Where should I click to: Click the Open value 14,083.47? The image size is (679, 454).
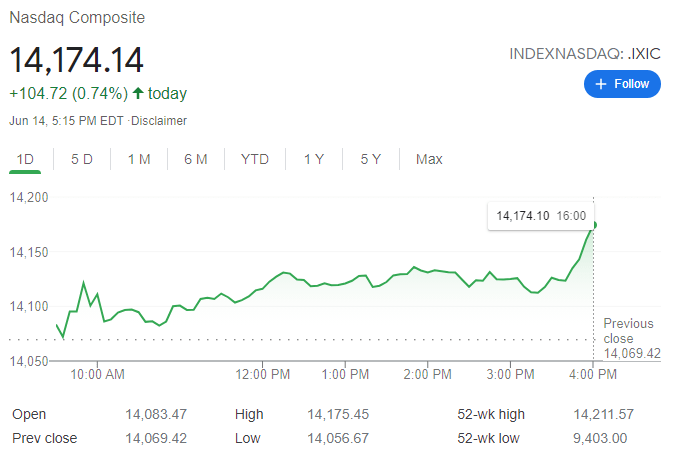click(x=156, y=414)
